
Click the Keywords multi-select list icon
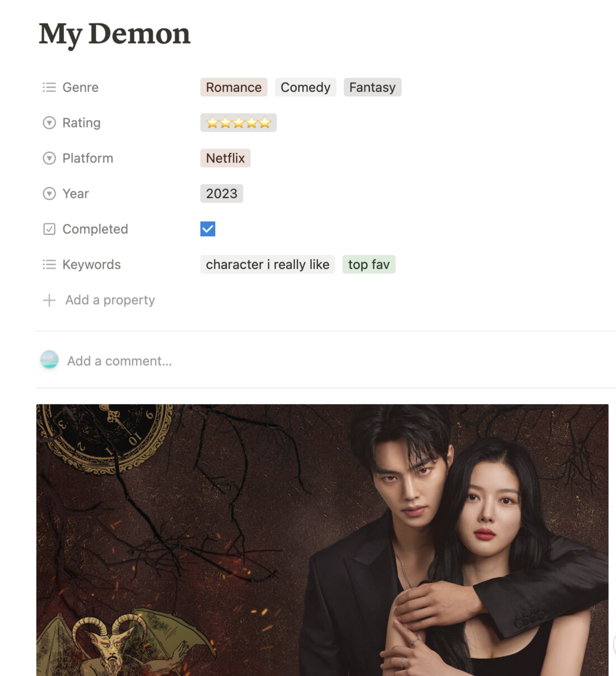point(49,264)
